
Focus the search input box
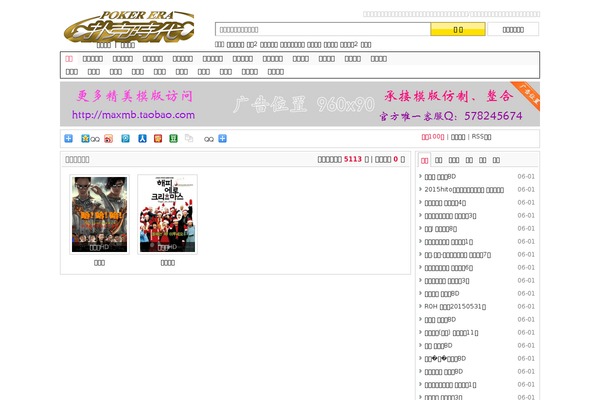click(323, 29)
